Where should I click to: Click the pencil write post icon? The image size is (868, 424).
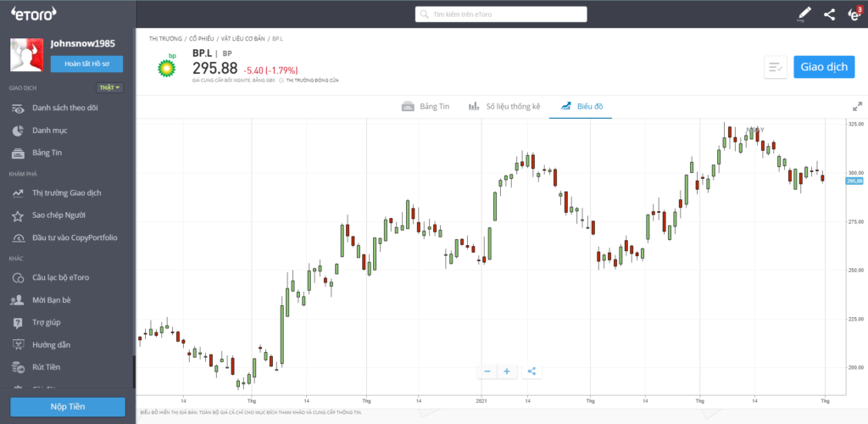pyautogui.click(x=804, y=14)
